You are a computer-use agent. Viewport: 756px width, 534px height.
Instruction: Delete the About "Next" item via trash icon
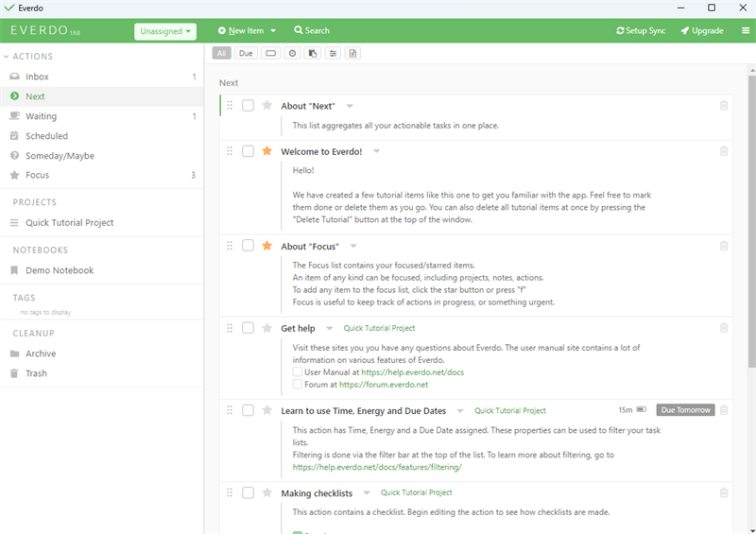(x=724, y=105)
